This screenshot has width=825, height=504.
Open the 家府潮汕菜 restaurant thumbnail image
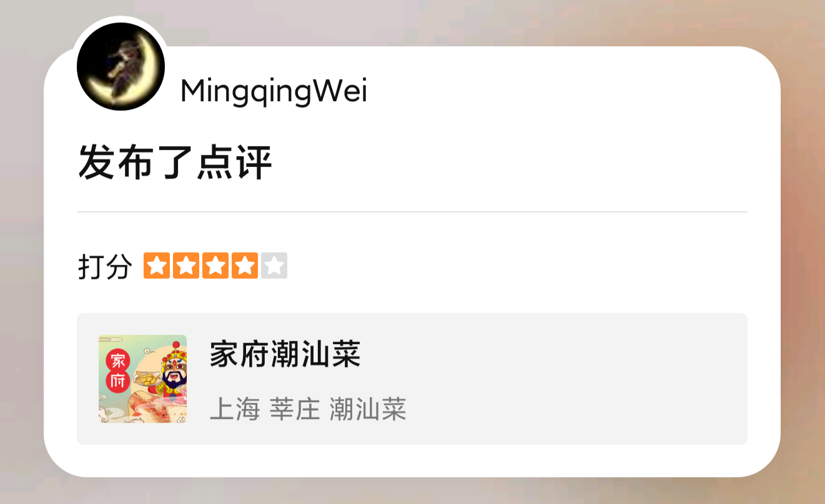click(x=142, y=379)
